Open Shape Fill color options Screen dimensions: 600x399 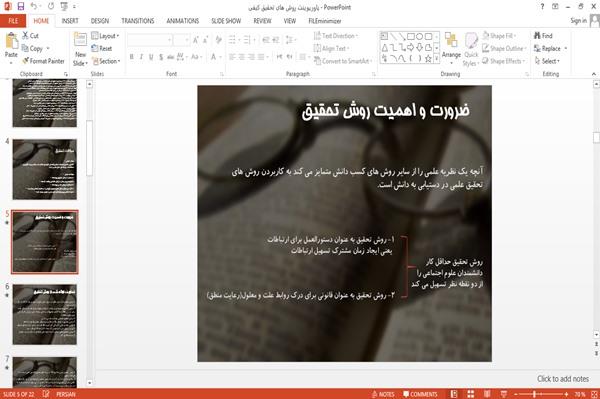coord(499,36)
